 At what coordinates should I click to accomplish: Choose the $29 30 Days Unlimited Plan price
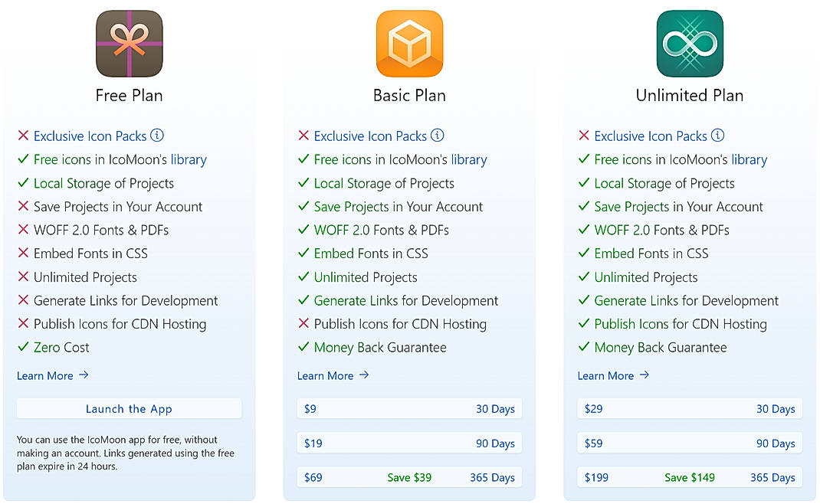pos(689,408)
